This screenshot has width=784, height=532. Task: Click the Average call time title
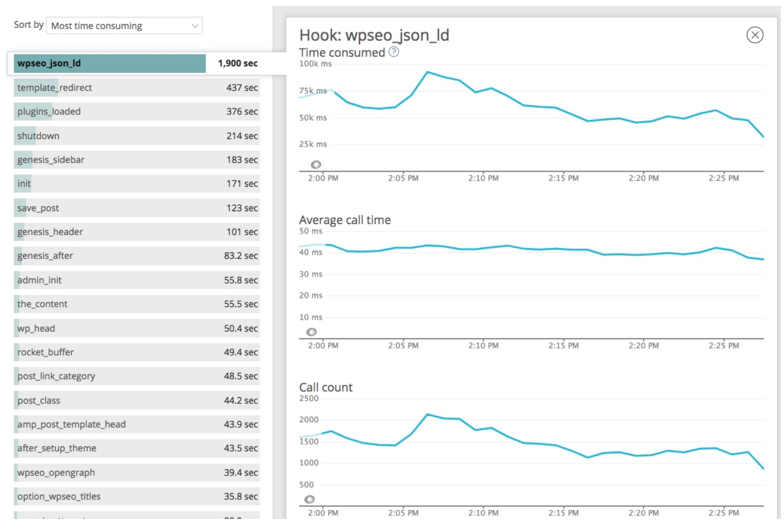point(345,220)
